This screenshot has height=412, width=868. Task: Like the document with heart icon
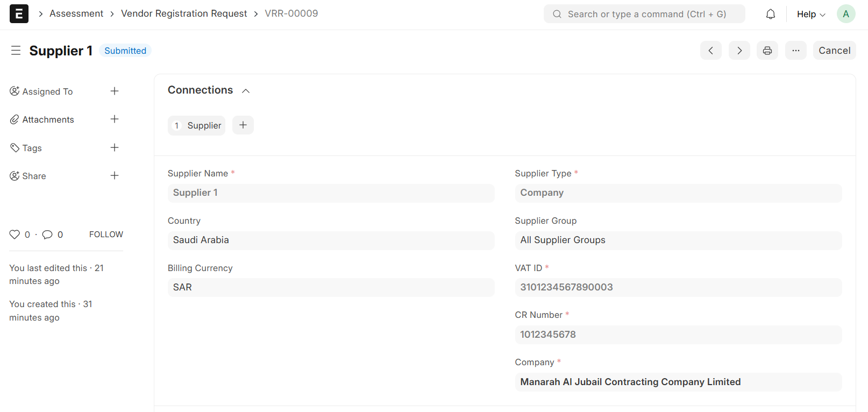click(15, 235)
